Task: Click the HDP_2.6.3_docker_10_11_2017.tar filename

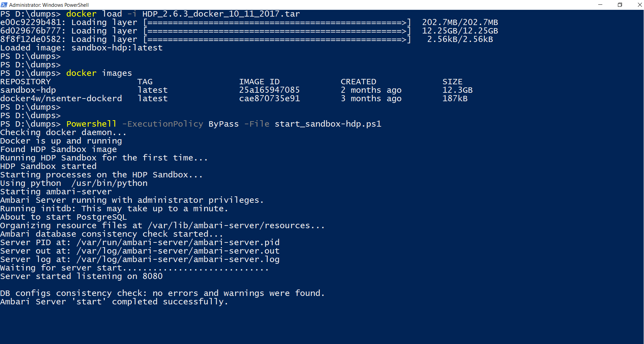Action: (221, 14)
